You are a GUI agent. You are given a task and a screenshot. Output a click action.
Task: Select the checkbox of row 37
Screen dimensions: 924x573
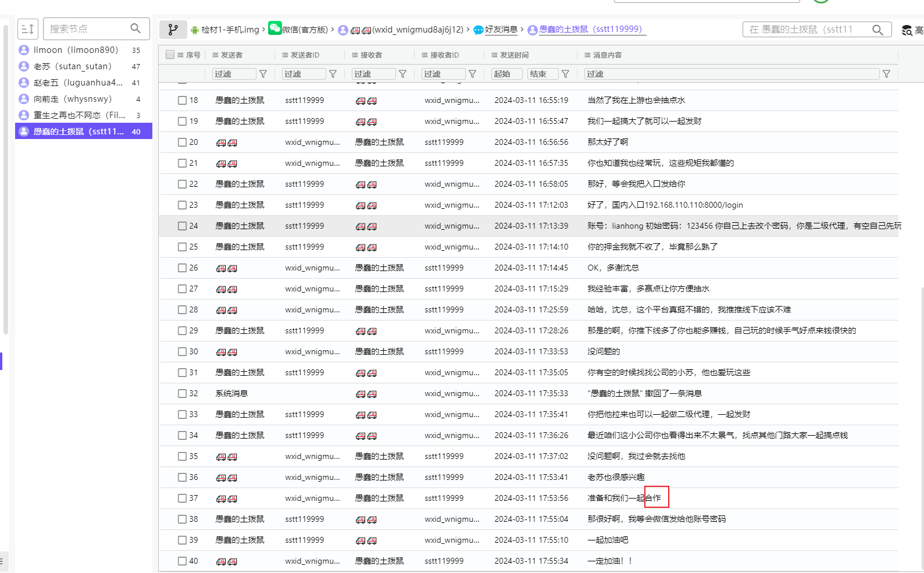[183, 499]
